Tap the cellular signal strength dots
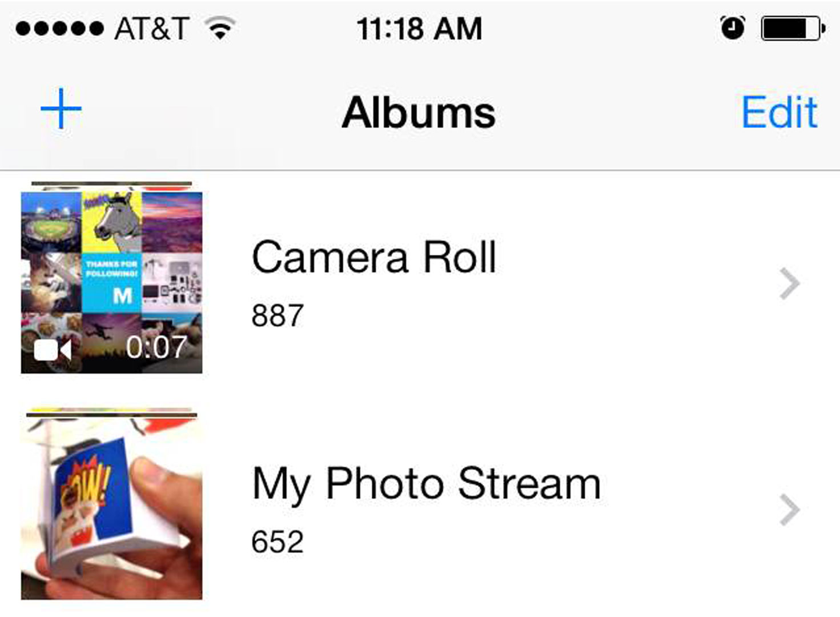This screenshot has width=840, height=617. click(59, 28)
